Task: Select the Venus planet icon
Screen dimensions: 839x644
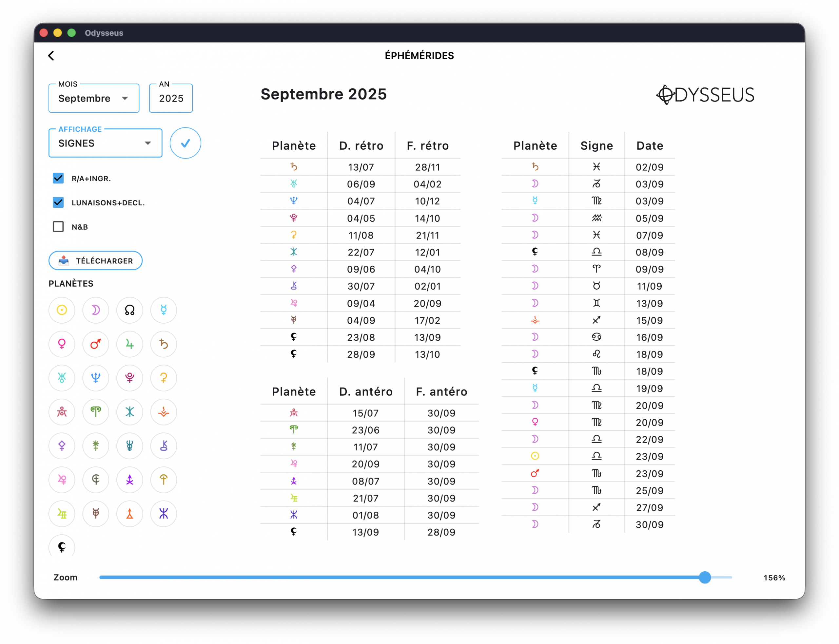Action: click(62, 344)
